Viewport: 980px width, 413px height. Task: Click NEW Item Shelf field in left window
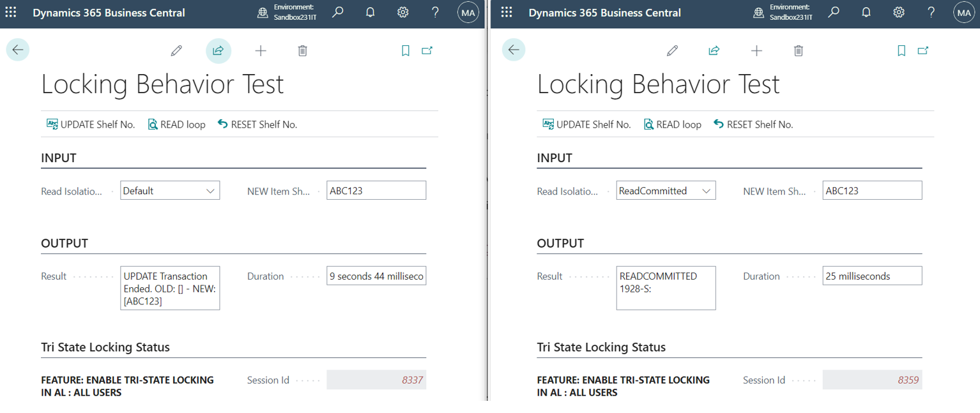376,191
